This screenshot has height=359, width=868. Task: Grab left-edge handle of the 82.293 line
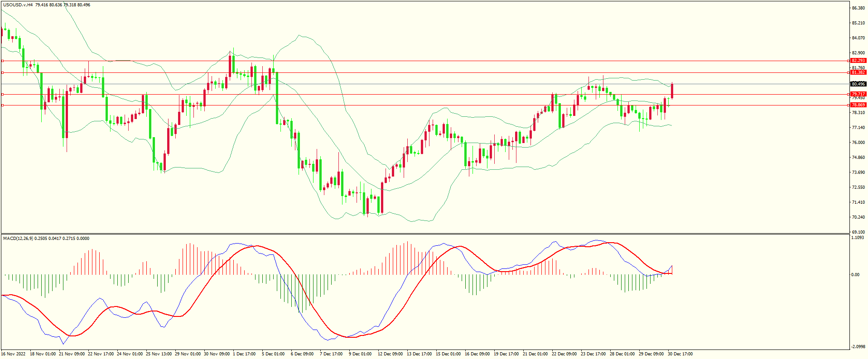[x=2, y=61]
